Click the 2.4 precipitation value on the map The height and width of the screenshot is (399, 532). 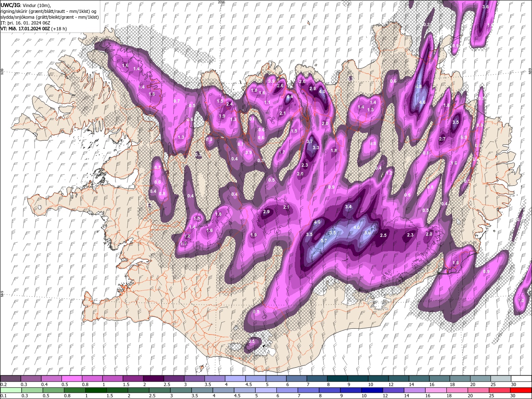[229, 104]
